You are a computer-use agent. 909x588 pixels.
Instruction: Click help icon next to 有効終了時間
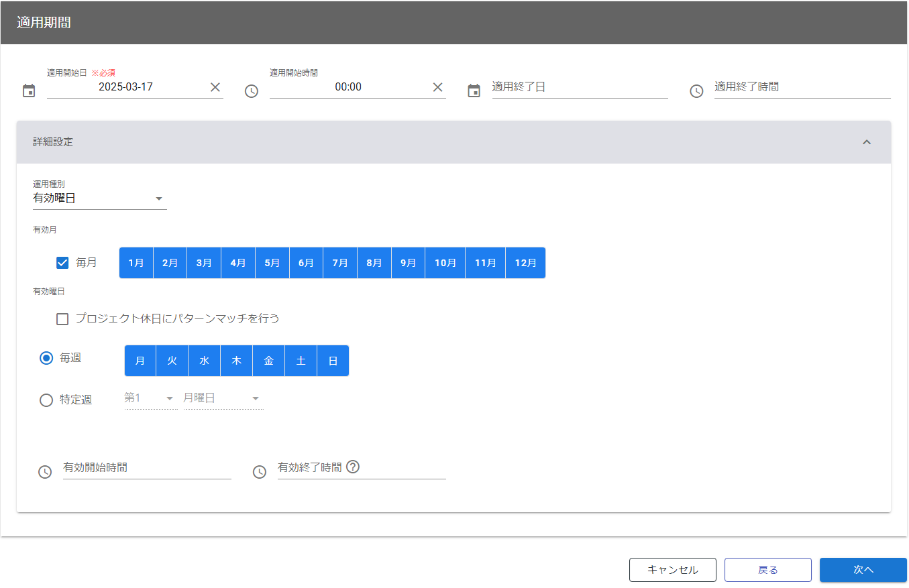[x=353, y=467]
